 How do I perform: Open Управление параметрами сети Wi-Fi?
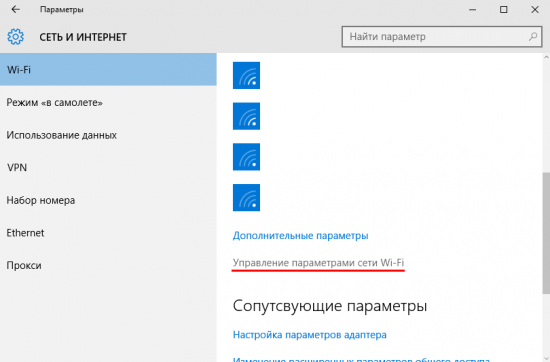pyautogui.click(x=318, y=263)
